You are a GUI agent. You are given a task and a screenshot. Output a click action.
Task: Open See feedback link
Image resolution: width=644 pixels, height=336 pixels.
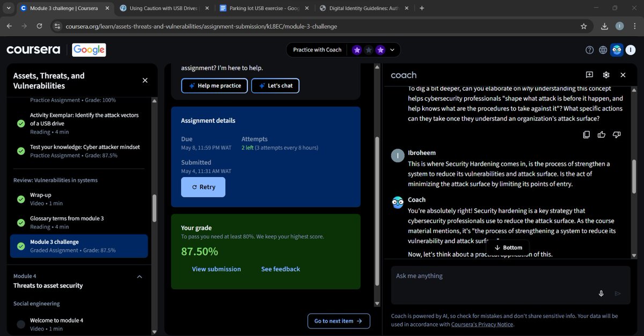click(281, 269)
